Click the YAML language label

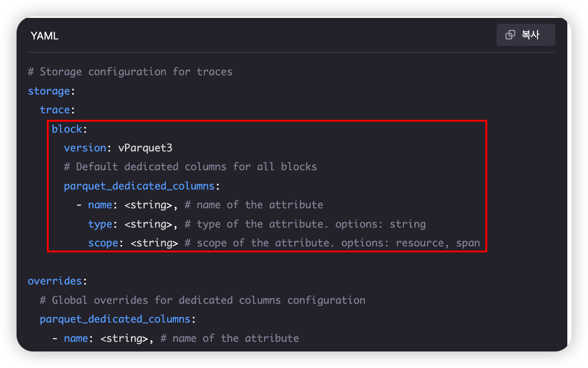click(45, 36)
